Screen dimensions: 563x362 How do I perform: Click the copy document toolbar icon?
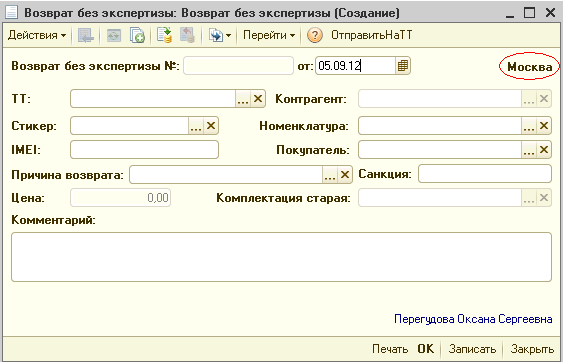point(137,35)
